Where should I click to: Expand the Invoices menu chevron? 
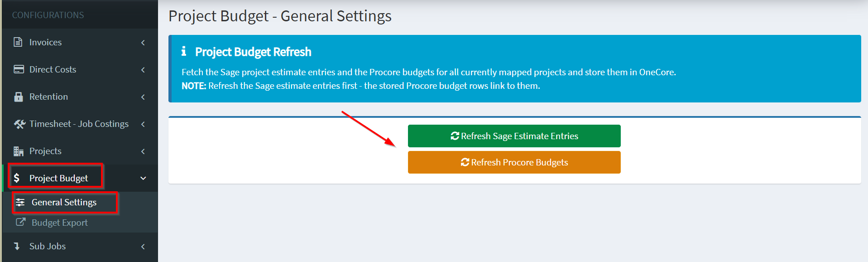[x=143, y=43]
